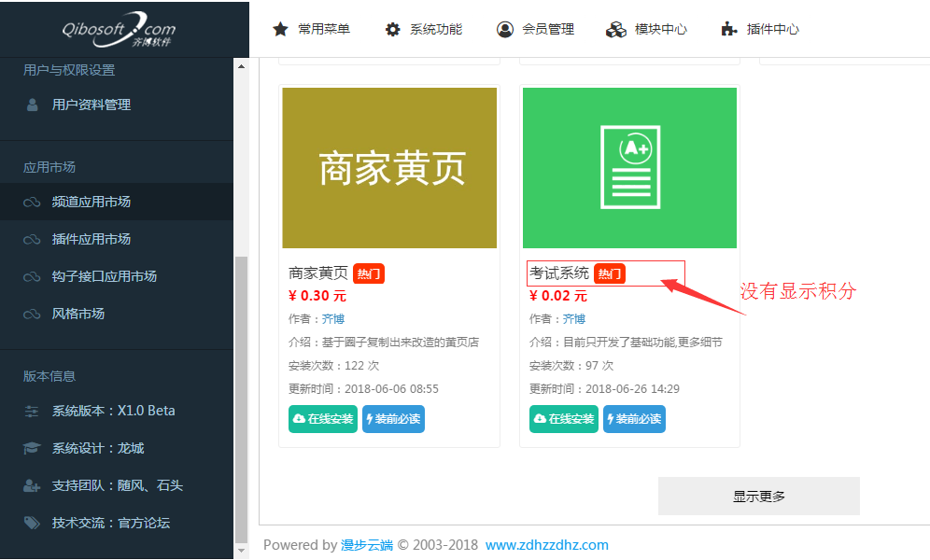Click the sidebar scrollbar thumb
Screen dimensions: 930x560
point(241,400)
